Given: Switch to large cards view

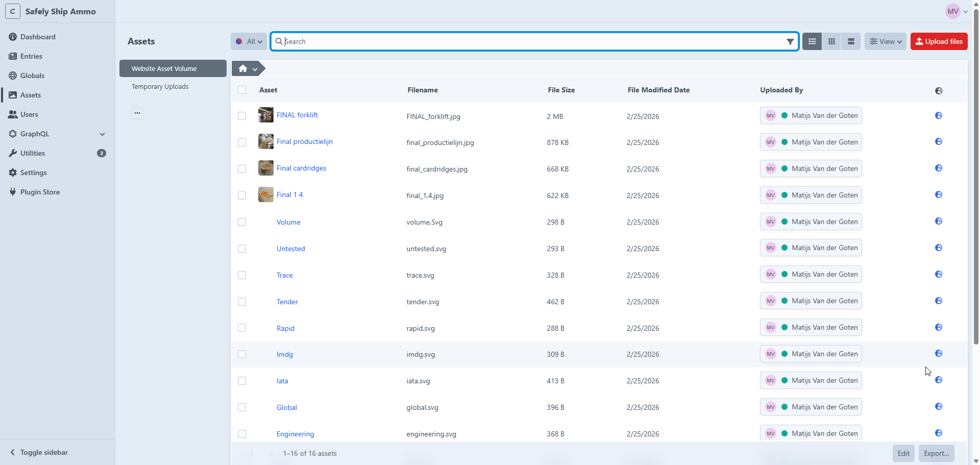Looking at the screenshot, I should 851,41.
